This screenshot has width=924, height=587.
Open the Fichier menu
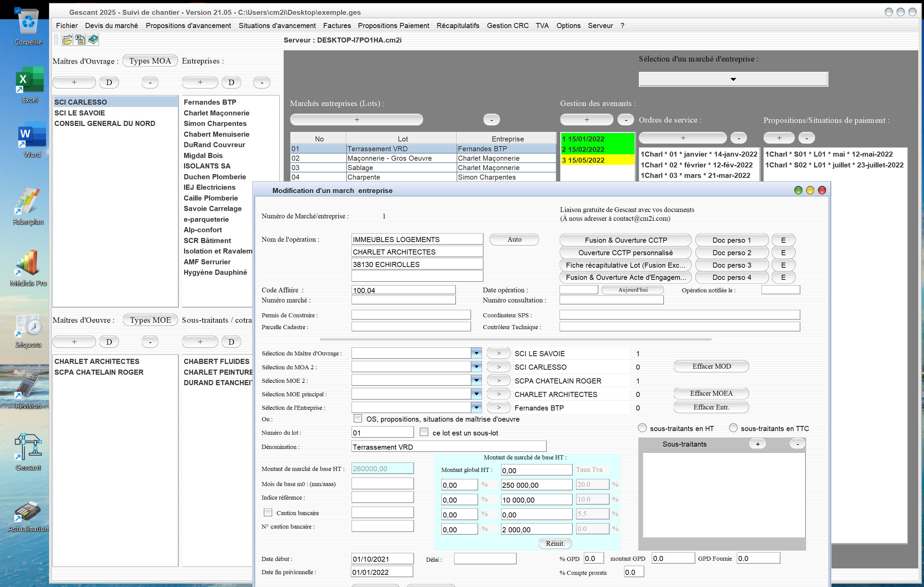point(67,25)
